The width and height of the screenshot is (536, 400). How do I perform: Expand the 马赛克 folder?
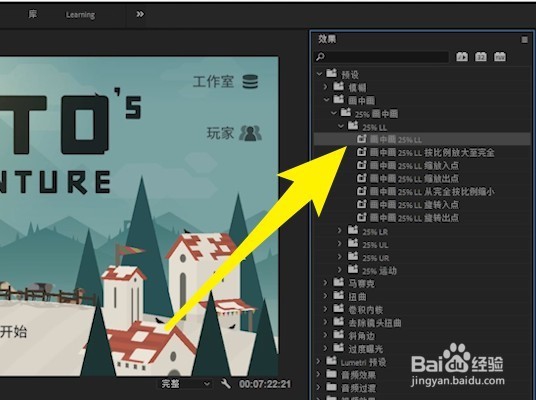tap(325, 283)
